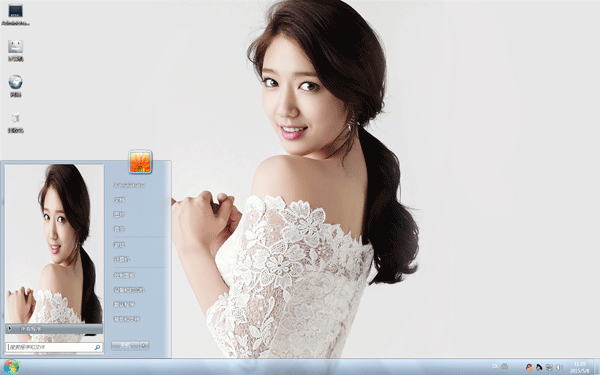Click the user account picture atop Start menu
600x375 pixels.
140,162
